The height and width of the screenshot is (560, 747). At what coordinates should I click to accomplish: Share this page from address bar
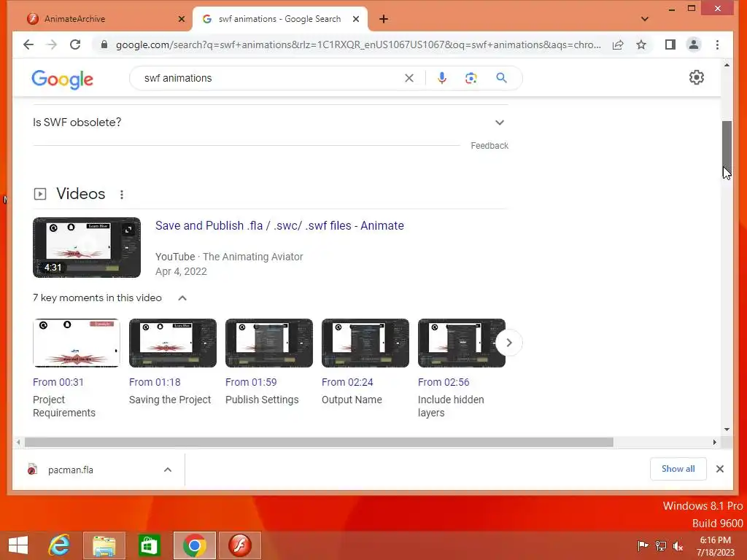click(x=618, y=44)
